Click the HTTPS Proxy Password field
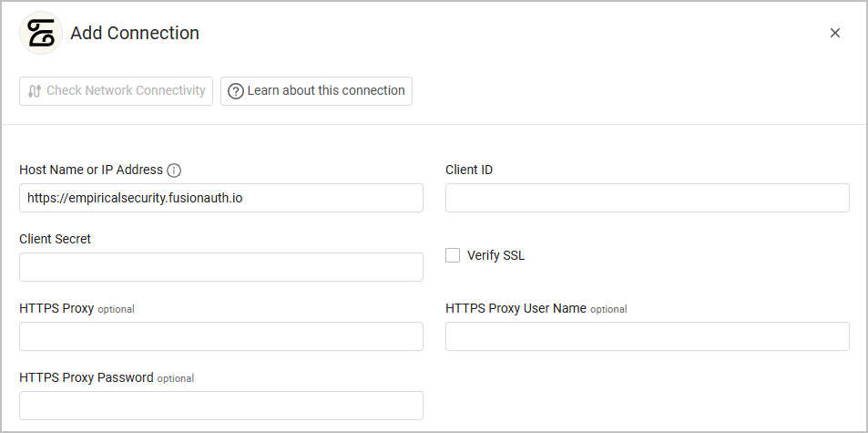Screen dimensions: 868x433 point(220,406)
